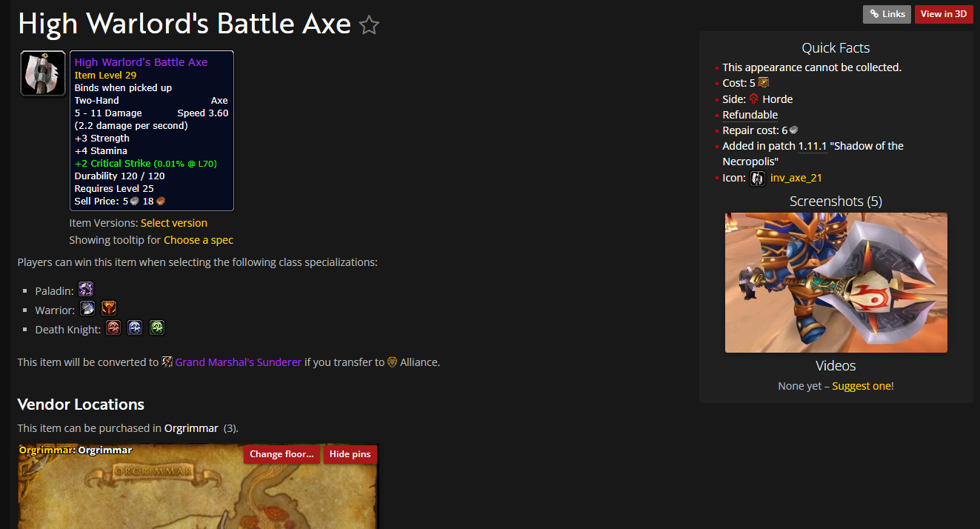980x529 pixels.
Task: Open the Links button at the top right
Action: pos(887,14)
